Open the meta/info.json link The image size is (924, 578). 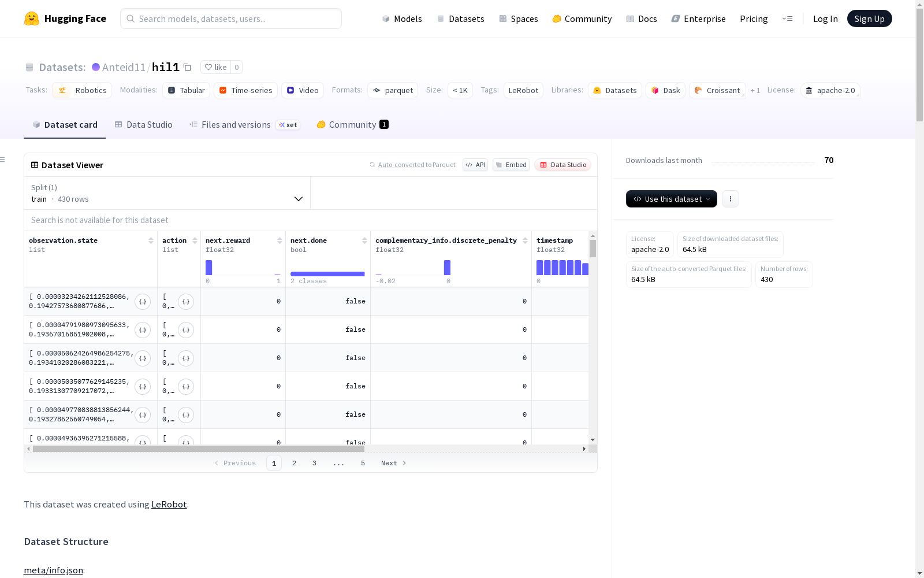pos(53,570)
